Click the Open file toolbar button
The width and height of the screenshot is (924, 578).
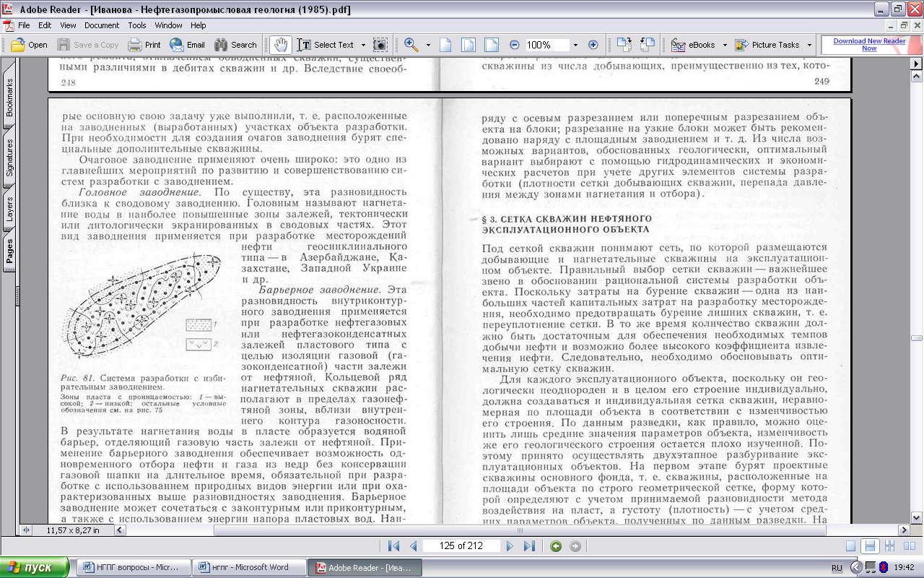(x=29, y=45)
